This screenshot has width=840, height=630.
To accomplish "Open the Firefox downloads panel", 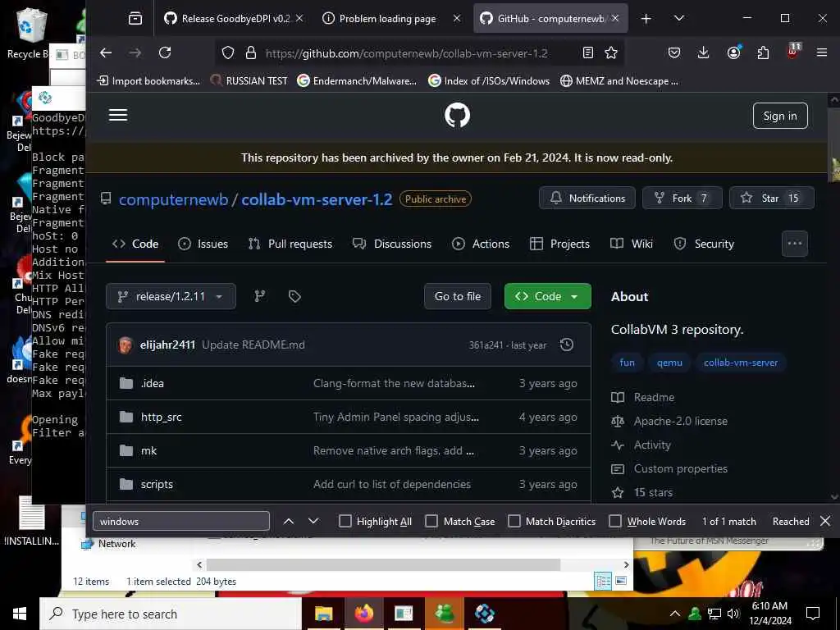I will point(703,52).
